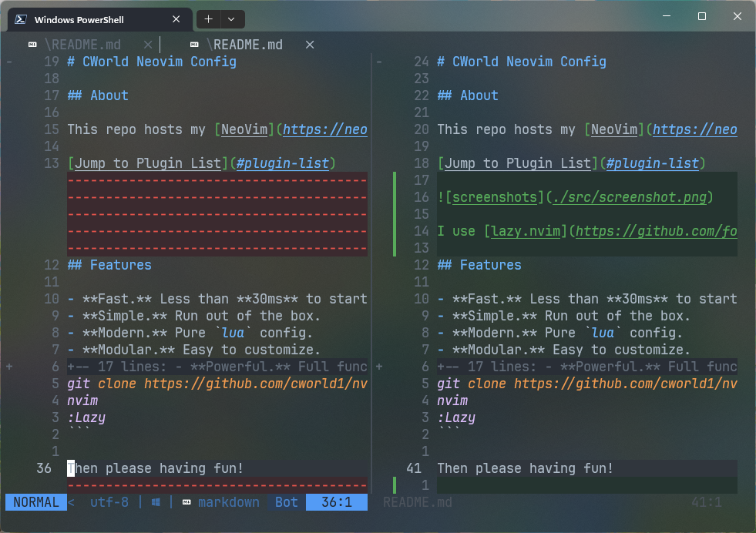This screenshot has height=533, width=756.
Task: Click 'Then please having fun!' cursor line in left pane
Action: [155, 468]
